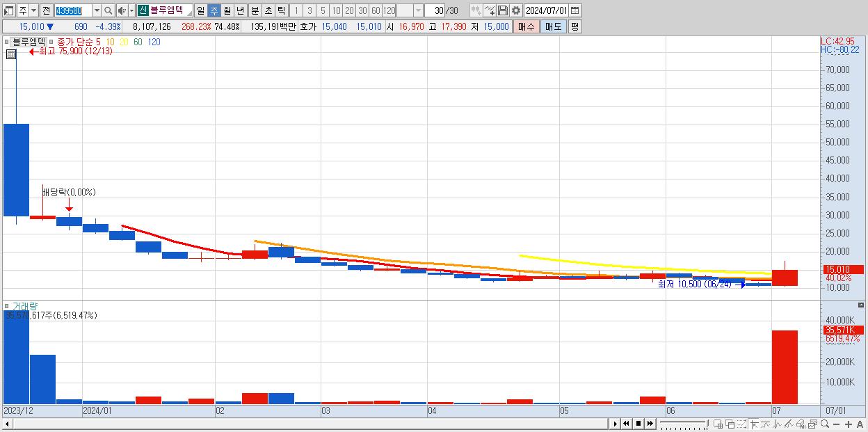This screenshot has width=868, height=432.
Task: Open dropdown arrow beside speaker icon
Action: tap(131, 10)
